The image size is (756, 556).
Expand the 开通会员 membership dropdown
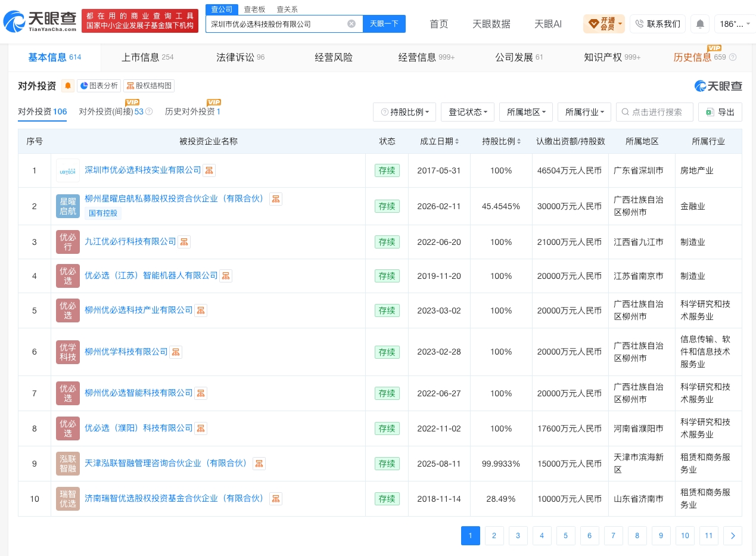tap(604, 24)
